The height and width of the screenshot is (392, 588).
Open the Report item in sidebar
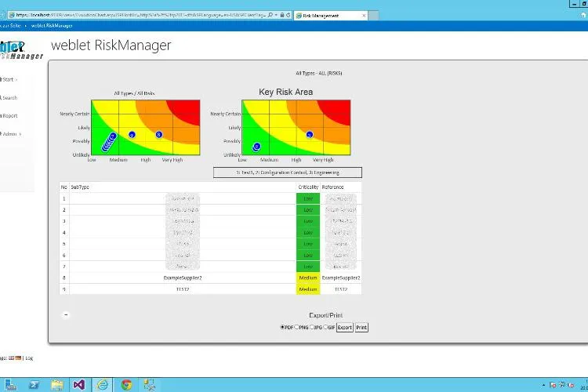9,116
